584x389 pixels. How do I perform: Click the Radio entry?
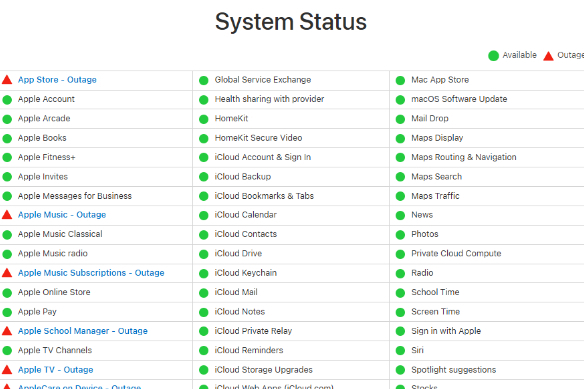coord(422,273)
